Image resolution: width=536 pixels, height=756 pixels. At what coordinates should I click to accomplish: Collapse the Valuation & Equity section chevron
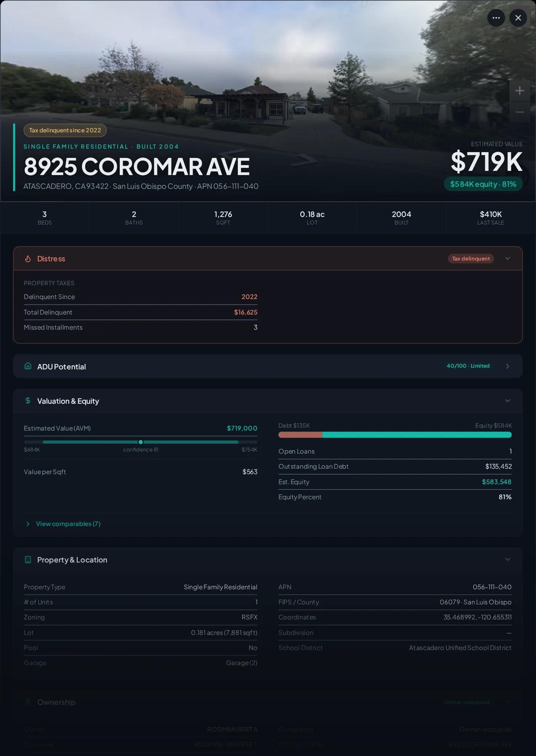pyautogui.click(x=507, y=401)
